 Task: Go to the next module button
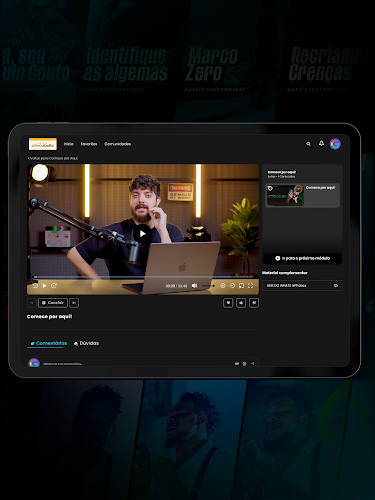tap(302, 258)
